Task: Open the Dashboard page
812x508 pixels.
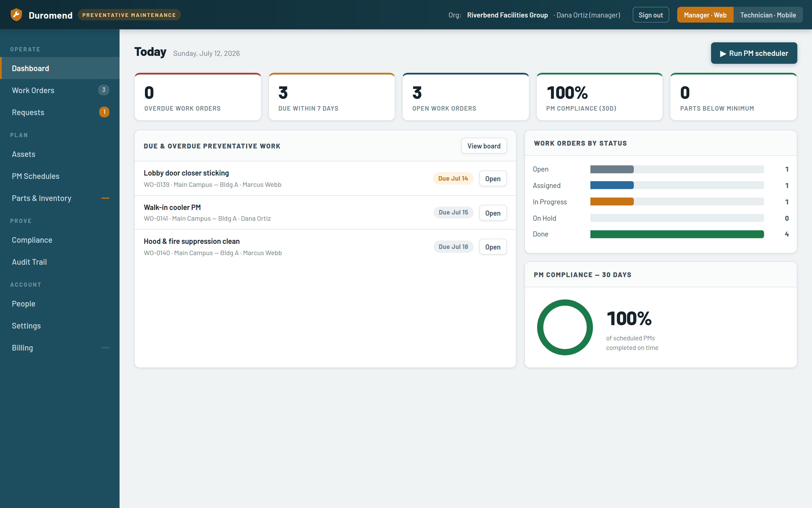Action: pyautogui.click(x=60, y=68)
